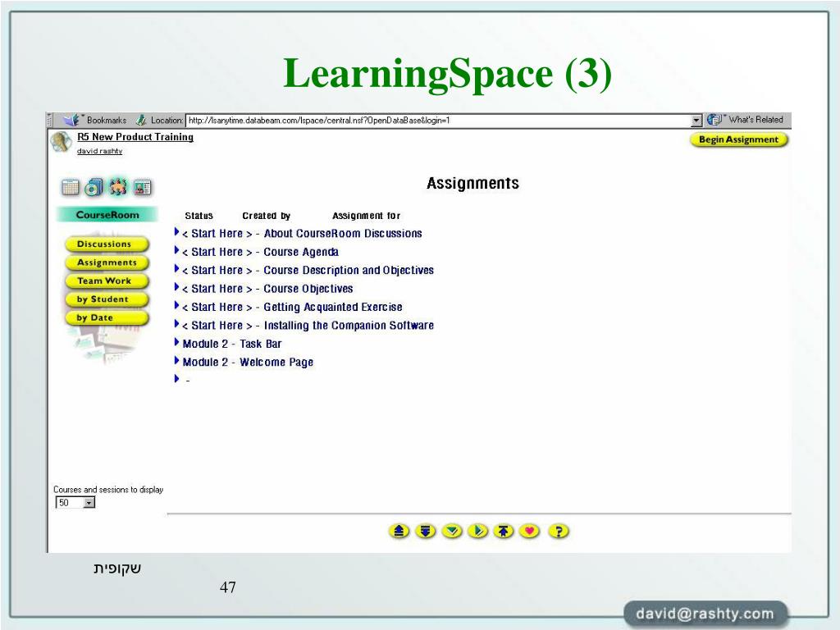Click the CourseRoom teal header label
840x630 pixels.
(x=107, y=215)
